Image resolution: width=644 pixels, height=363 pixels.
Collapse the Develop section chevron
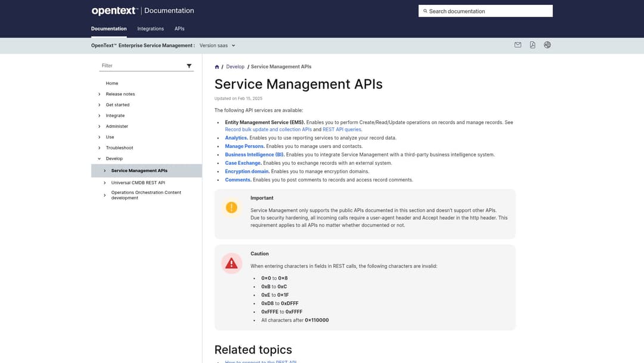pos(100,159)
